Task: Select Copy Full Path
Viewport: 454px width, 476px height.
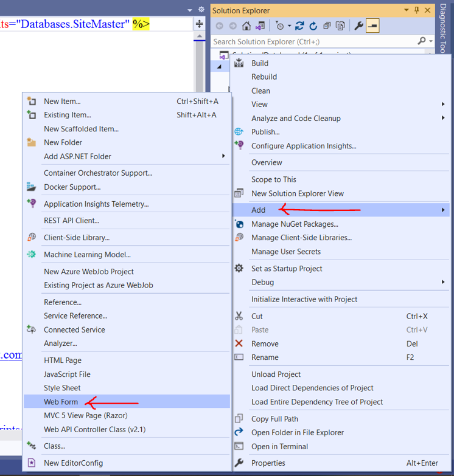Action: (x=341, y=419)
